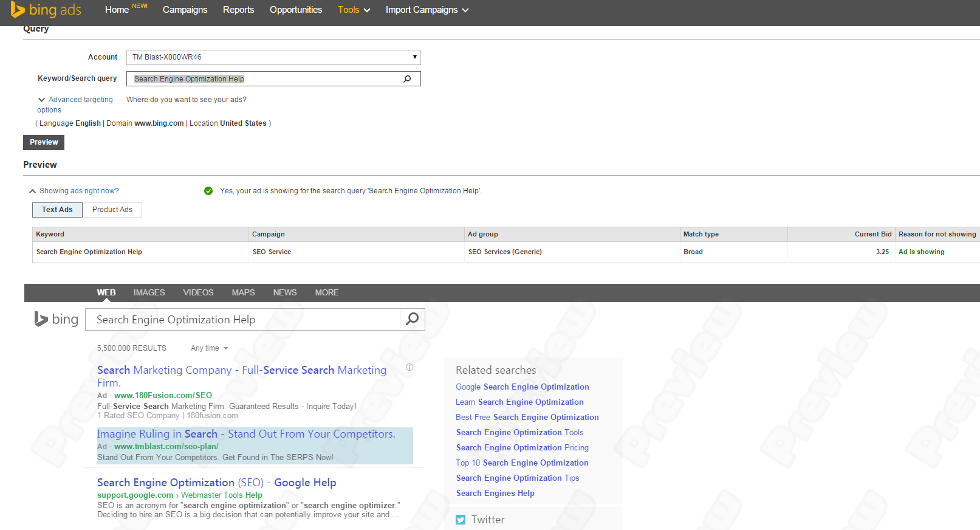This screenshot has width=980, height=530.
Task: Click the Current Bid column header
Action: [841, 234]
